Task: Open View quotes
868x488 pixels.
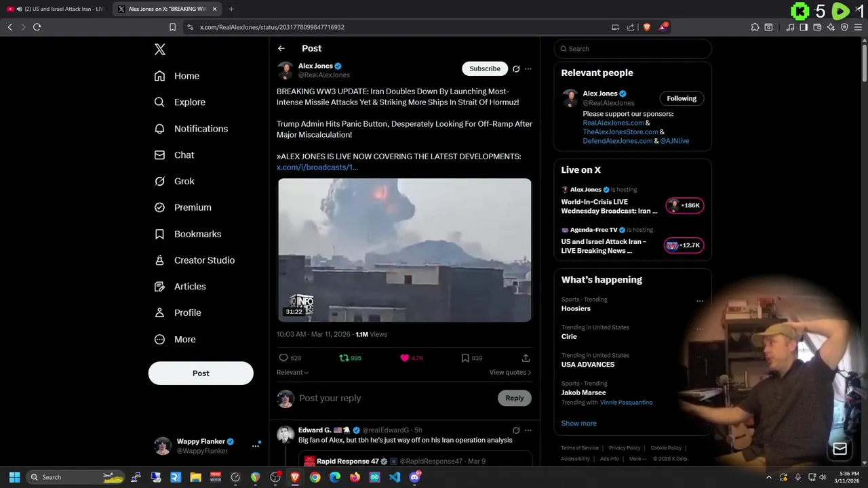Action: [510, 372]
